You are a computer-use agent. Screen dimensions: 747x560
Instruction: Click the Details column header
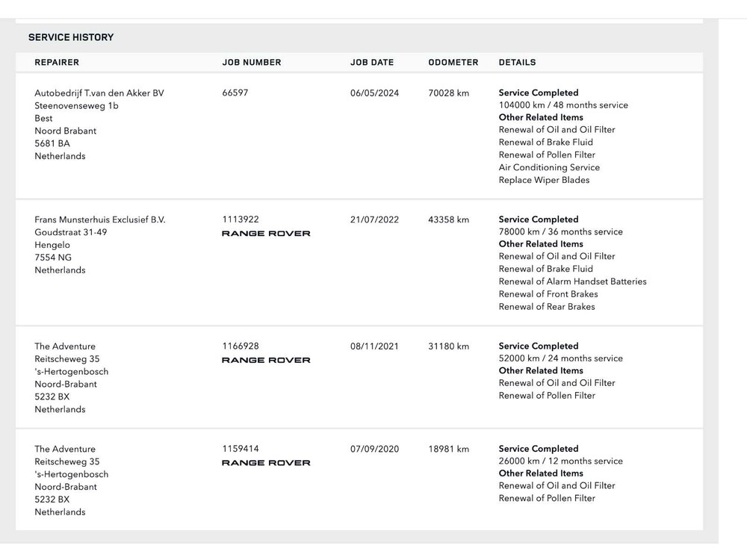tap(517, 63)
